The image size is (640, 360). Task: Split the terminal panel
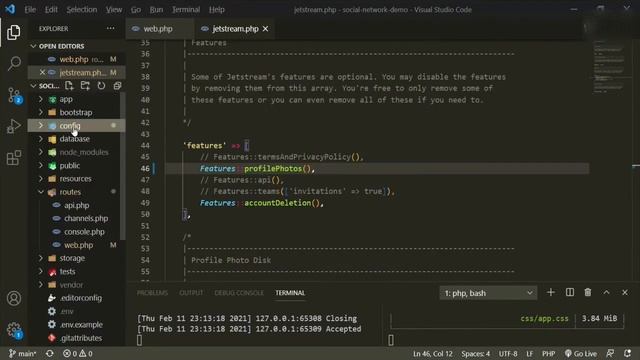click(x=570, y=292)
